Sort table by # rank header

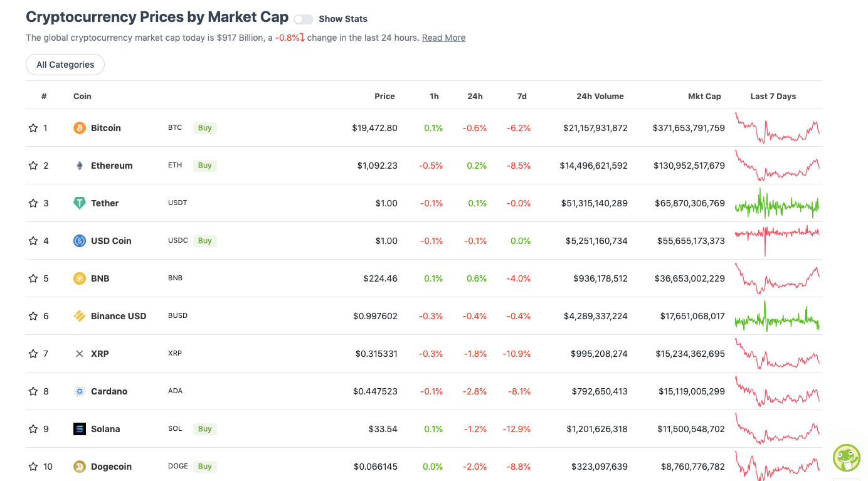pyautogui.click(x=44, y=96)
